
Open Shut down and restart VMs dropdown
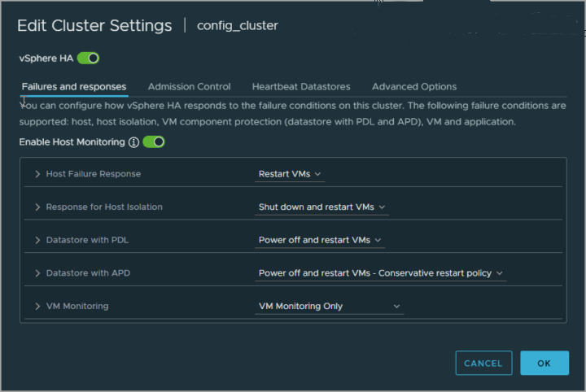click(321, 207)
